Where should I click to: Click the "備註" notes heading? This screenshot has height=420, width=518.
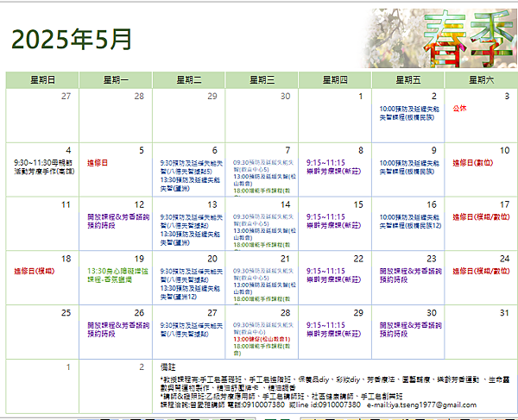pos(167,367)
